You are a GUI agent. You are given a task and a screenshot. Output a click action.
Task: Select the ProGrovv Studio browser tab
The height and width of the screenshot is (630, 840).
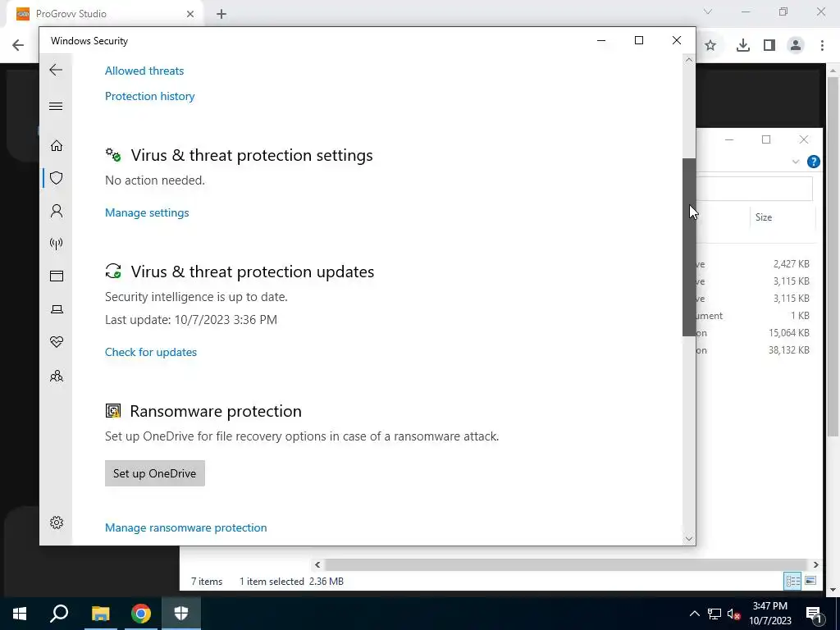104,14
